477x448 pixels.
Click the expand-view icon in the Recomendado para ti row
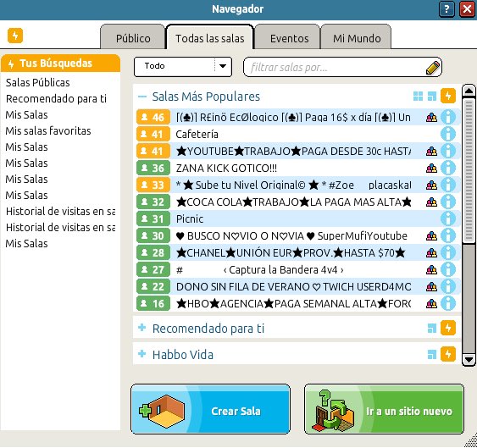click(x=432, y=329)
